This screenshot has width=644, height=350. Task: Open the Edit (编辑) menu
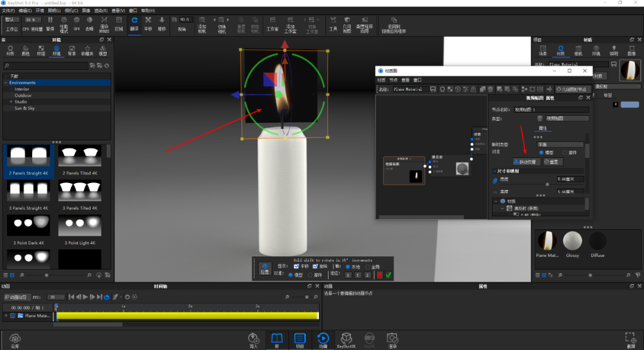point(25,11)
